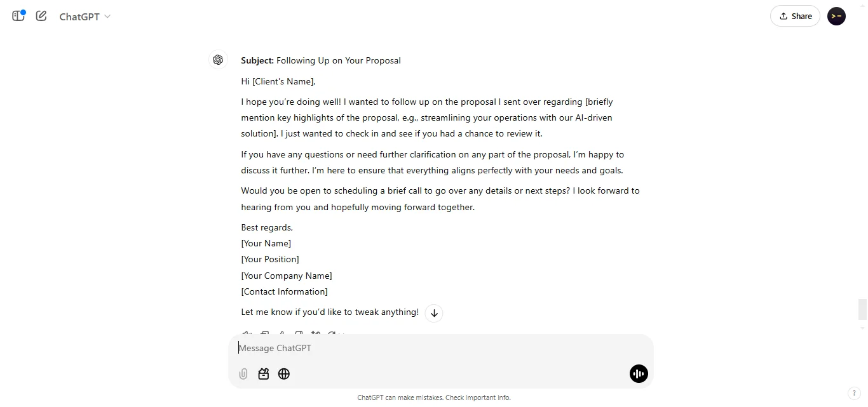Start a new chat with the compose icon
The height and width of the screenshot is (407, 868).
pos(41,16)
